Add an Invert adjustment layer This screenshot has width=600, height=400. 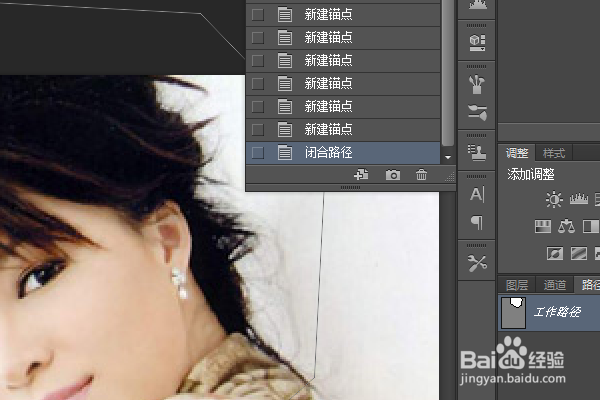(555, 253)
